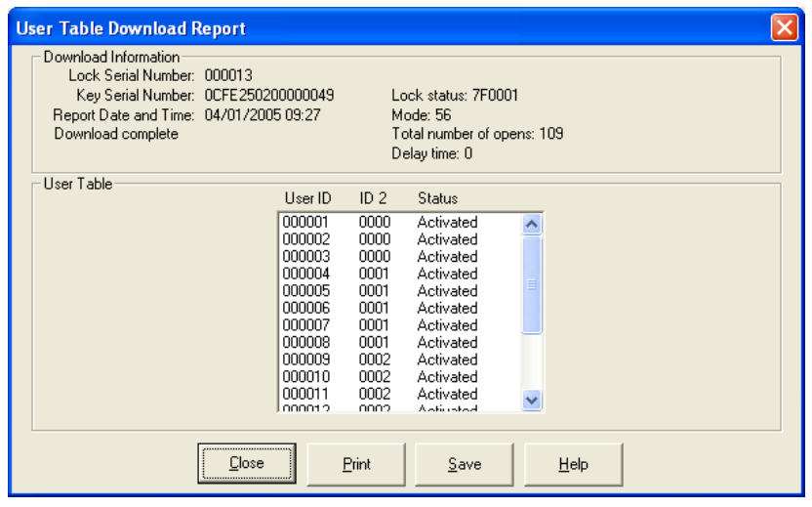The image size is (812, 507).
Task: Close dialog with red X button
Action: [784, 27]
